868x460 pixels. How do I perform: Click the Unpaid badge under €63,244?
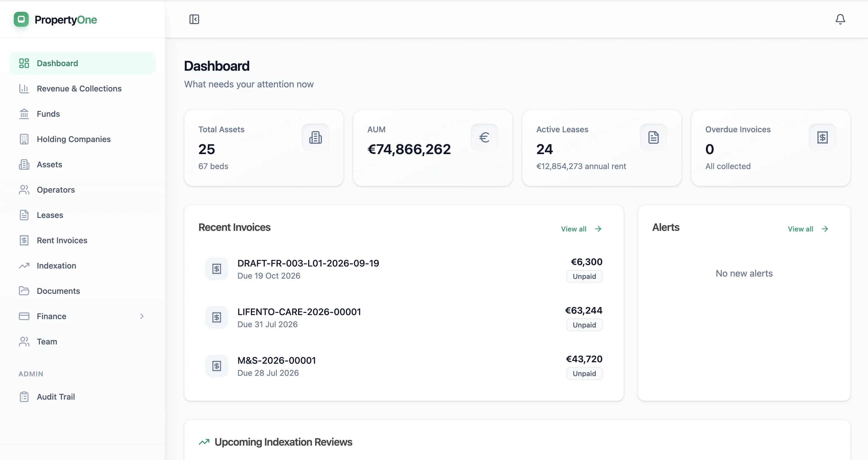[x=584, y=325]
